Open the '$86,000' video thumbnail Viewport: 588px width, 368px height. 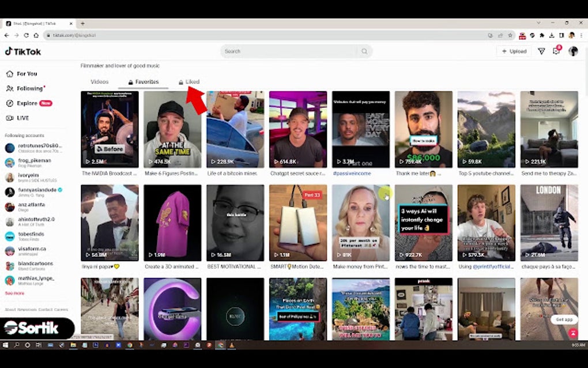click(424, 129)
